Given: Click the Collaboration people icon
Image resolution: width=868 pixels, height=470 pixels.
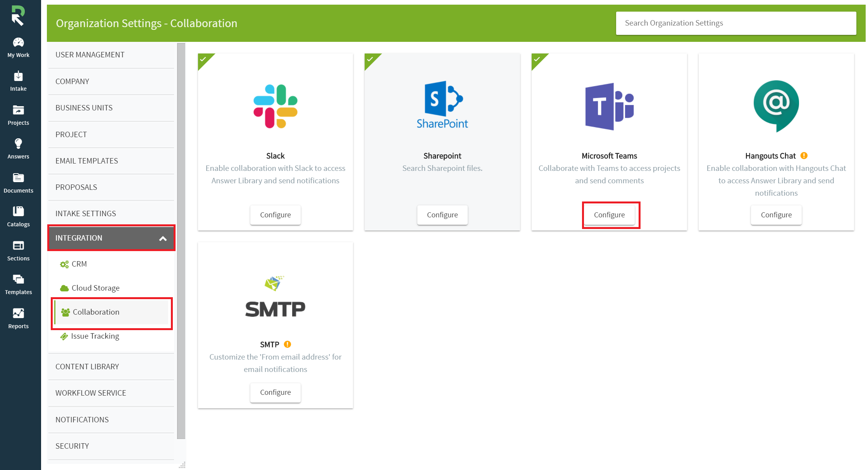Looking at the screenshot, I should 65,312.
